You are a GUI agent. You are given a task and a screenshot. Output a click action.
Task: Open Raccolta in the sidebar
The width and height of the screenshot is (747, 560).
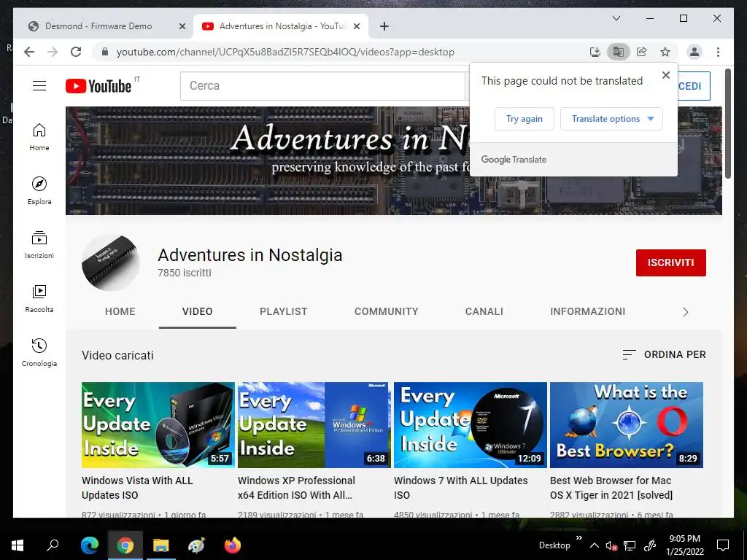pyautogui.click(x=39, y=298)
